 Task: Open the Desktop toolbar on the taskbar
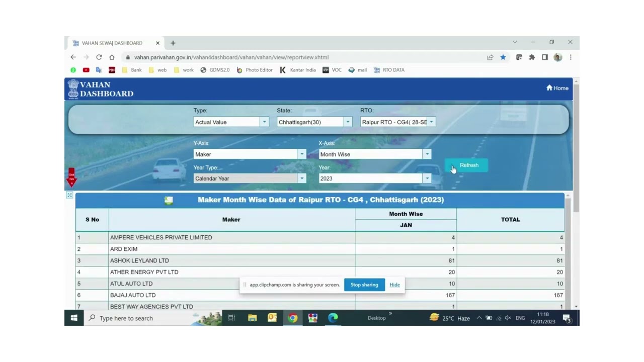[x=376, y=318]
